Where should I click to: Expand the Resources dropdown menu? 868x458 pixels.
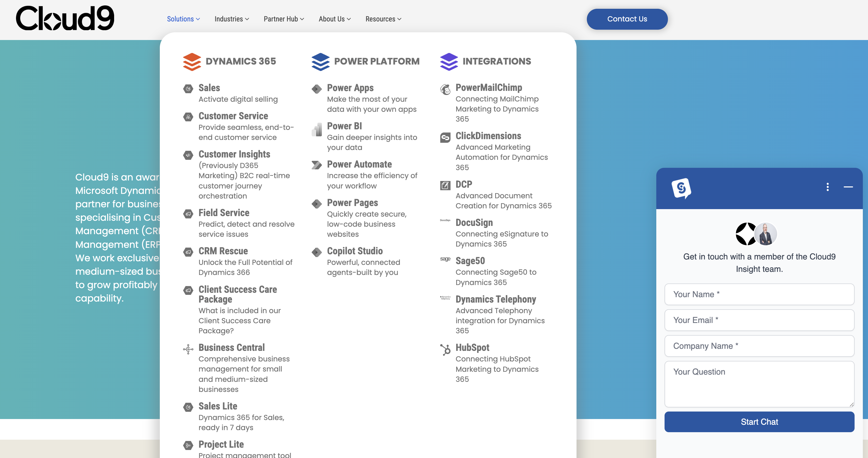383,19
